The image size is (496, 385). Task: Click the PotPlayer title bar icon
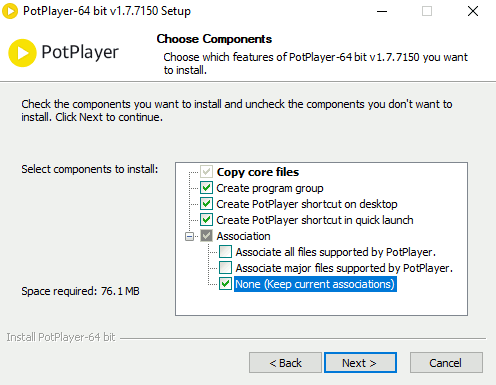click(x=10, y=11)
